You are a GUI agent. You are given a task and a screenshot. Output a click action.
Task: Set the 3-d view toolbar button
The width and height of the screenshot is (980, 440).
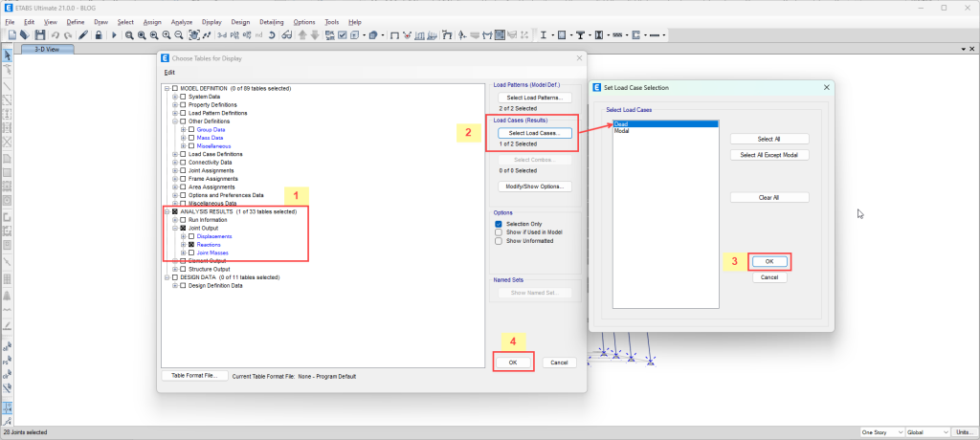222,35
